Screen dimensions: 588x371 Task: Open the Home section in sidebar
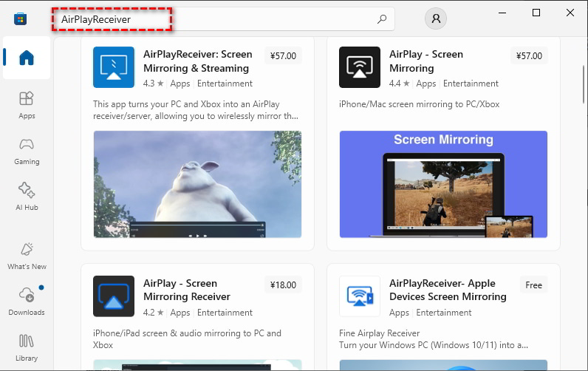pos(27,58)
